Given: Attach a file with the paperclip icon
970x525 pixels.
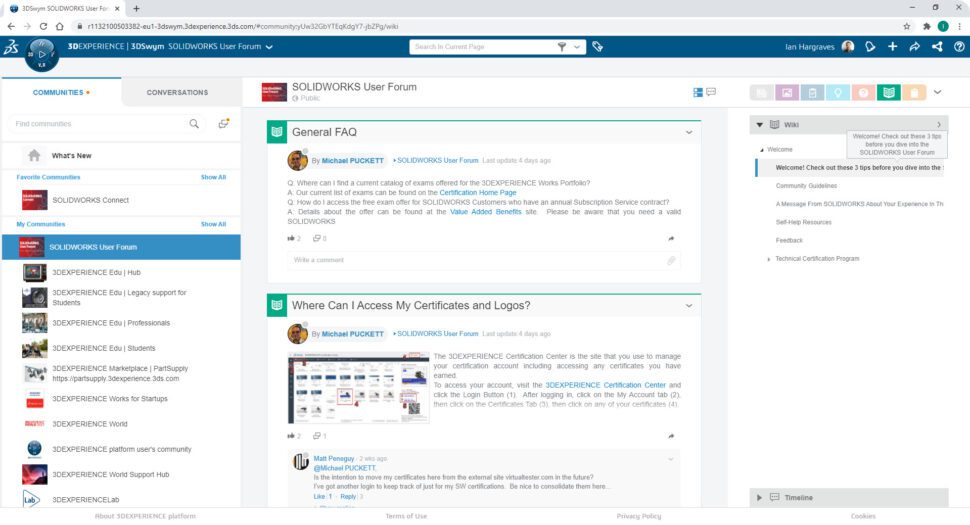Looking at the screenshot, I should pos(671,260).
